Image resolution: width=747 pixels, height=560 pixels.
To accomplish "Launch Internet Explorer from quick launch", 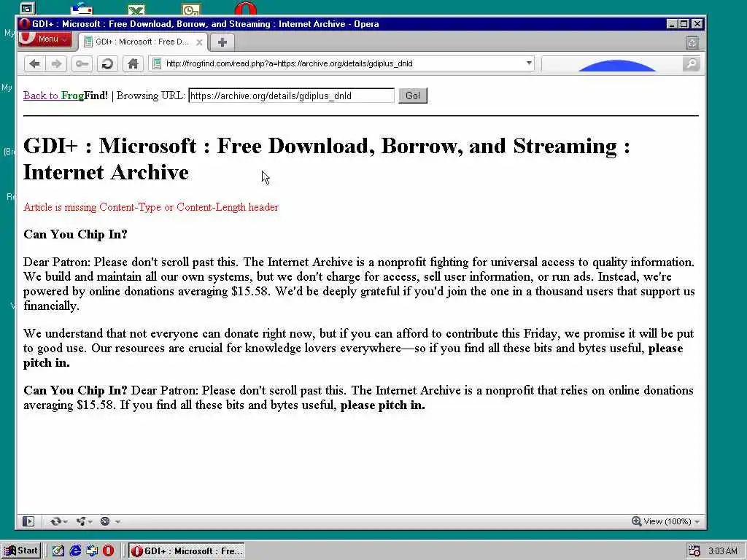I will (75, 551).
